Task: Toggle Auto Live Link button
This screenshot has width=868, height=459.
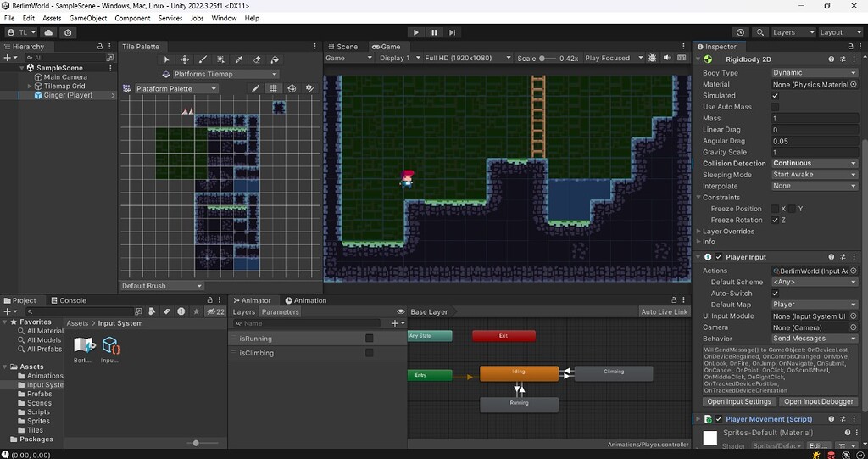Action: tap(665, 311)
